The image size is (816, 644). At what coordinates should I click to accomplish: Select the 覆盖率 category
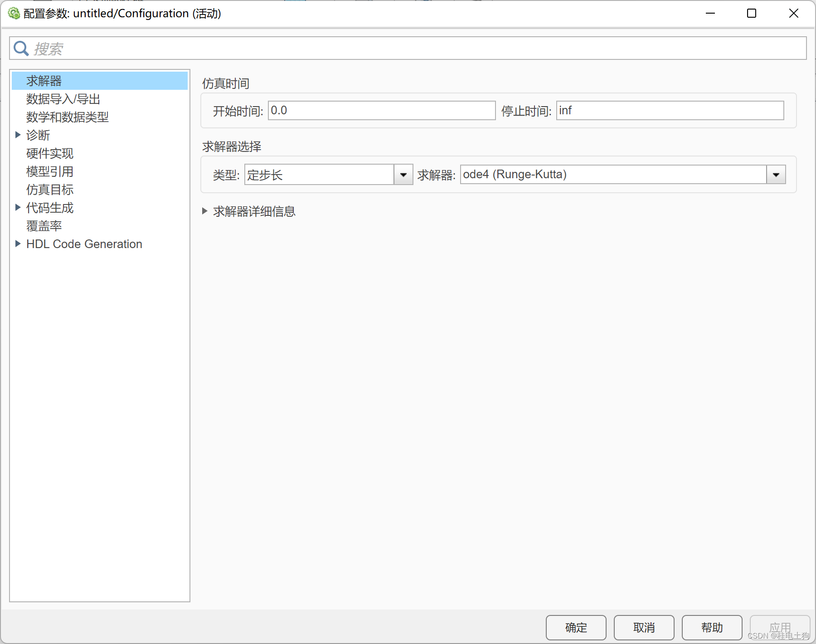(x=44, y=226)
